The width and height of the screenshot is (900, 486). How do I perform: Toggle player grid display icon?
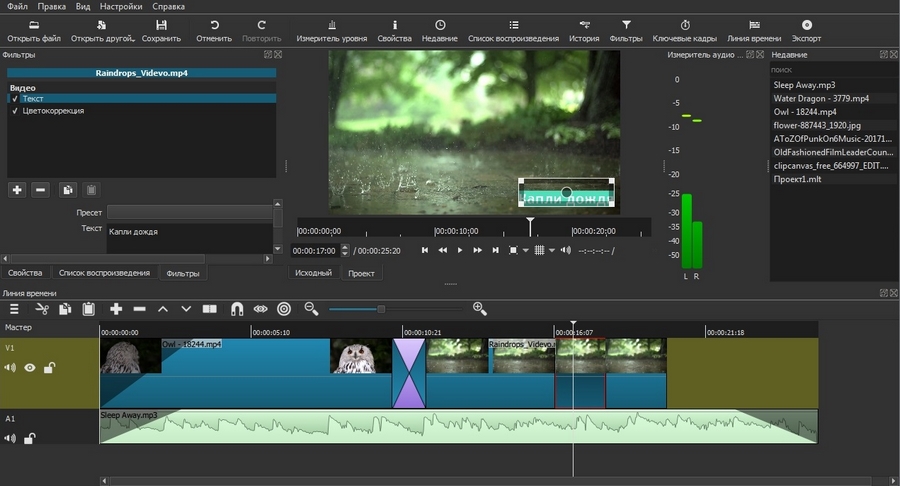tap(540, 251)
